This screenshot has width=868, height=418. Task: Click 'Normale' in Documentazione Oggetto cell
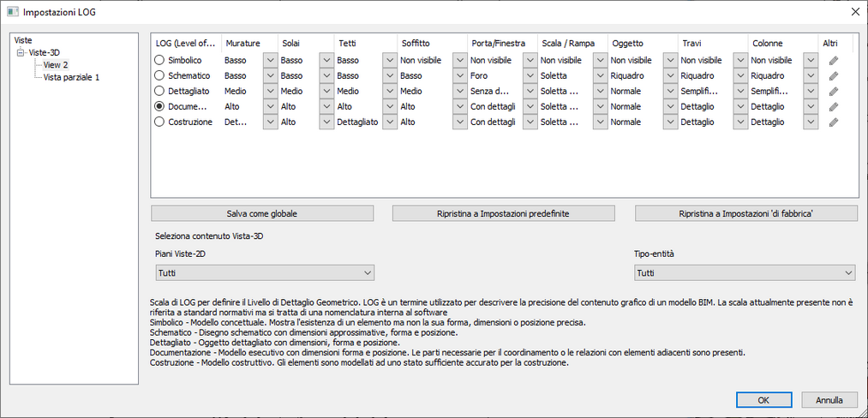[625, 107]
